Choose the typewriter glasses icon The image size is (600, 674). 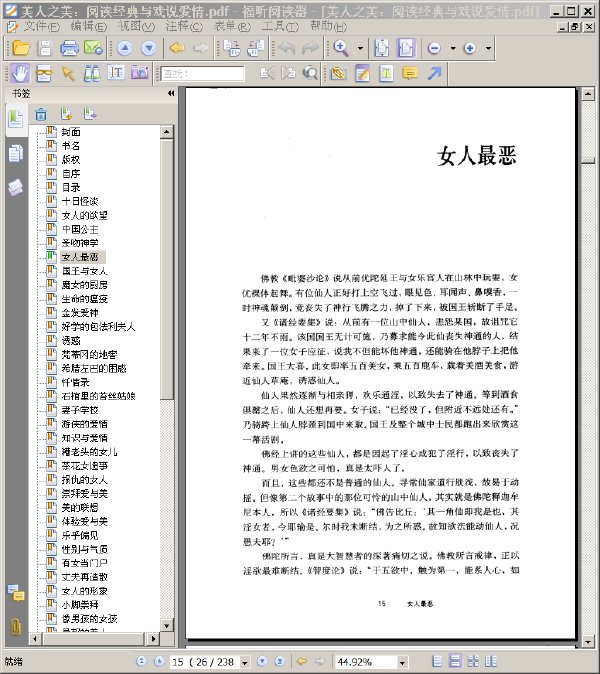tap(43, 74)
